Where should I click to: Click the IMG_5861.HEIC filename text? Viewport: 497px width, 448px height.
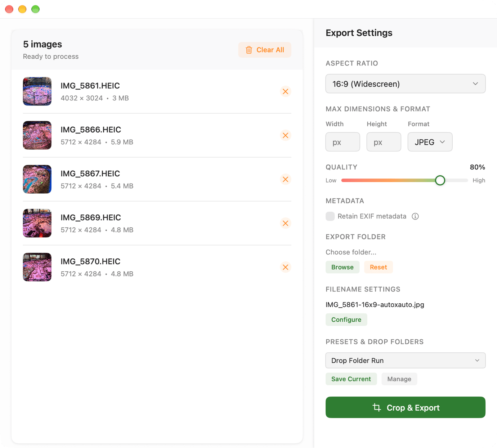90,86
